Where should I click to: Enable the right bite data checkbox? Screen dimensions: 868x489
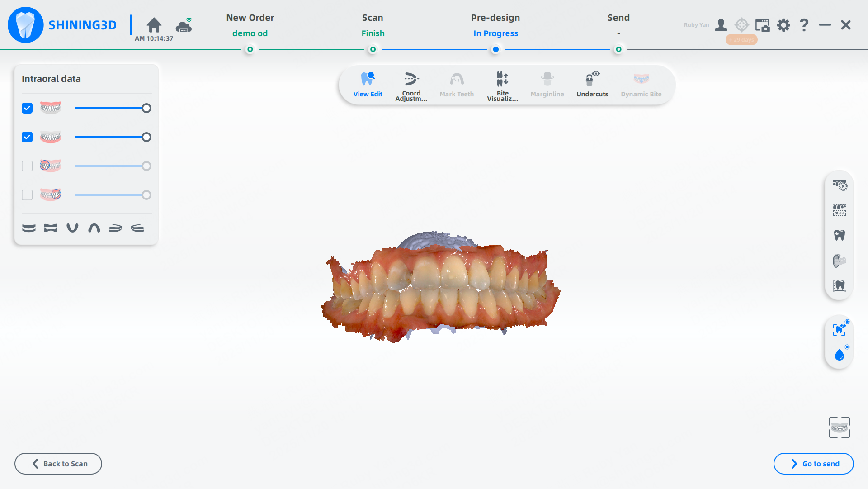coord(27,195)
